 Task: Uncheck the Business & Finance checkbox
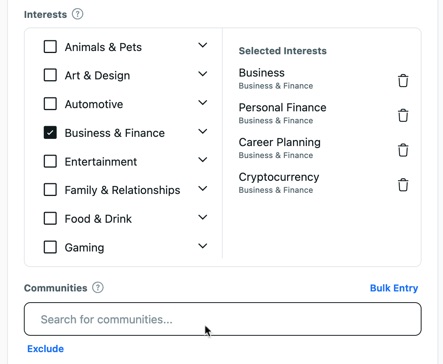(50, 133)
